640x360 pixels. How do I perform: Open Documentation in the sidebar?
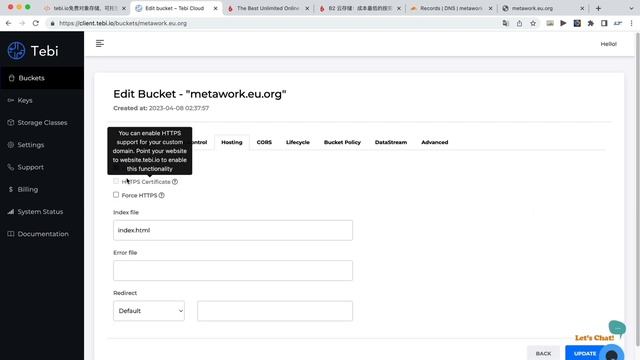click(42, 234)
